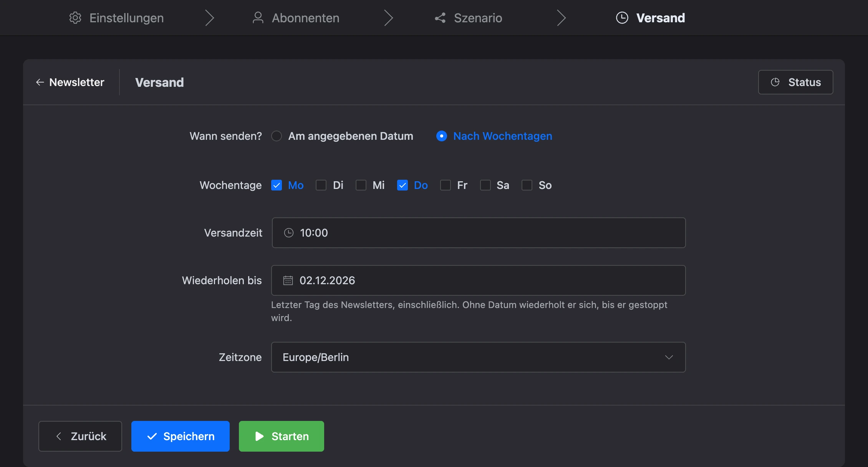This screenshot has height=467, width=868.
Task: Go back to the Newsletter overview
Action: click(x=70, y=82)
